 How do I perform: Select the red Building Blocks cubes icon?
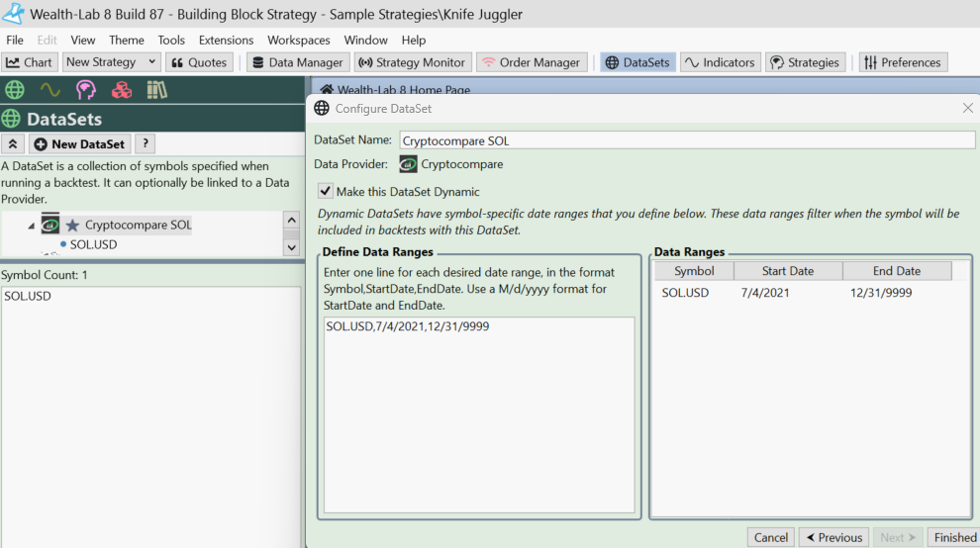[122, 90]
